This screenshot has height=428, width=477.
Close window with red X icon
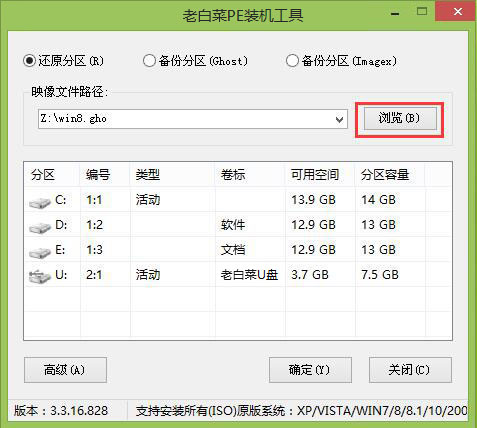pos(458,12)
